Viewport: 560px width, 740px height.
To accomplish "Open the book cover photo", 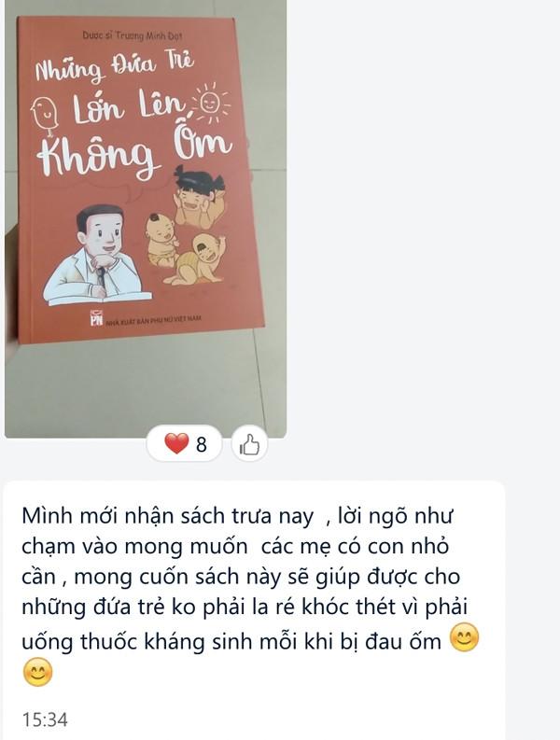I will coord(146,219).
